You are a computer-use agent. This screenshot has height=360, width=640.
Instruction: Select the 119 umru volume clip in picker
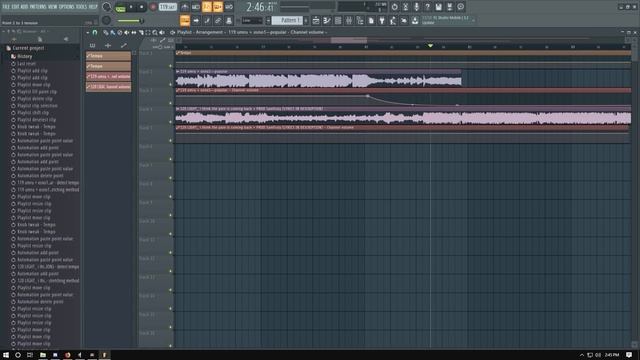109,76
